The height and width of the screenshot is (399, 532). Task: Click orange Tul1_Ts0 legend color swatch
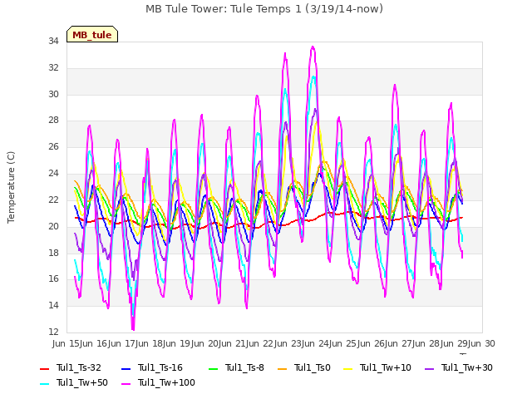[283, 369]
